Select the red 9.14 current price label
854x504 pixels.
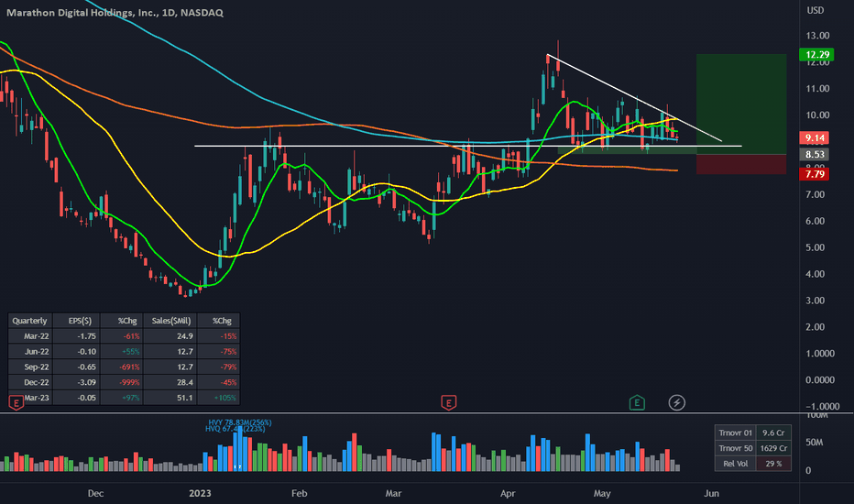tap(815, 137)
